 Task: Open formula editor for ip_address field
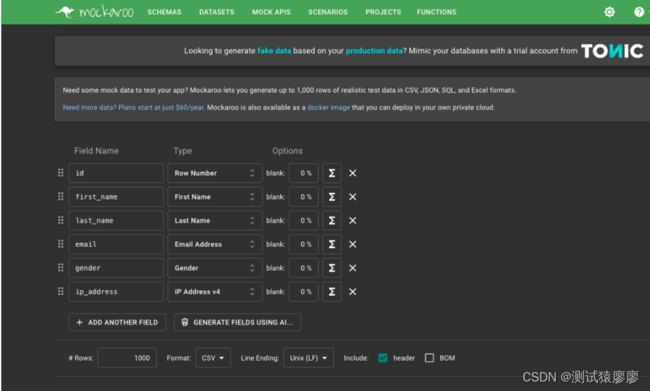click(332, 292)
